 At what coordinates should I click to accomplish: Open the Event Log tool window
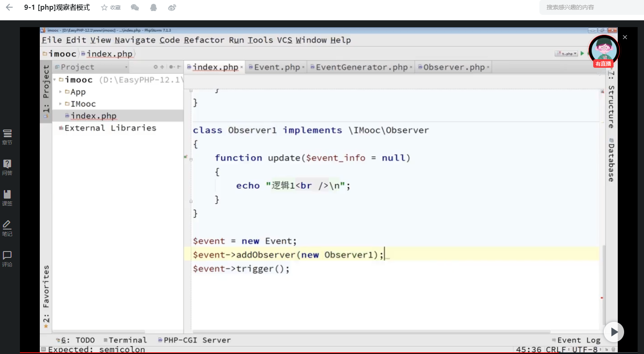coord(576,340)
